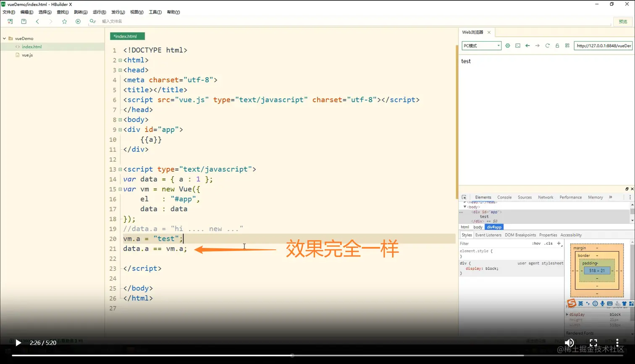Open the built-in browser settings gear icon
The width and height of the screenshot is (635, 364).
click(x=508, y=46)
